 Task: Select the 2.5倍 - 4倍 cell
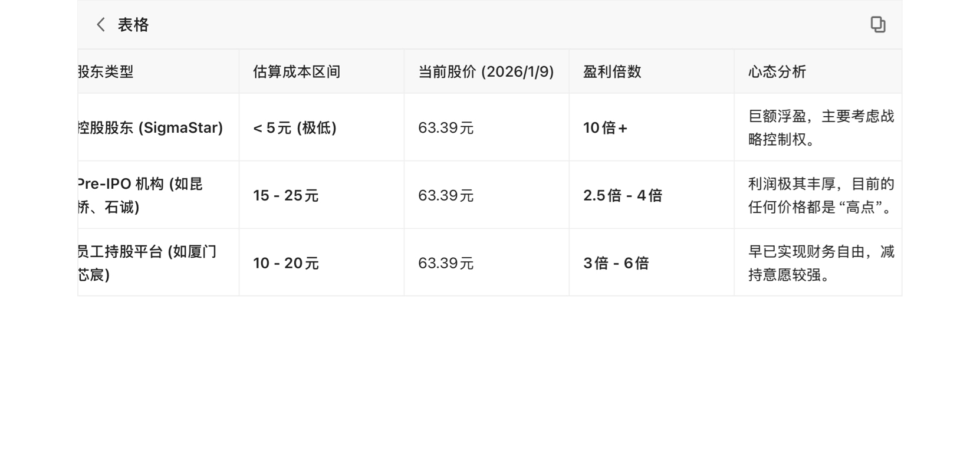[623, 195]
